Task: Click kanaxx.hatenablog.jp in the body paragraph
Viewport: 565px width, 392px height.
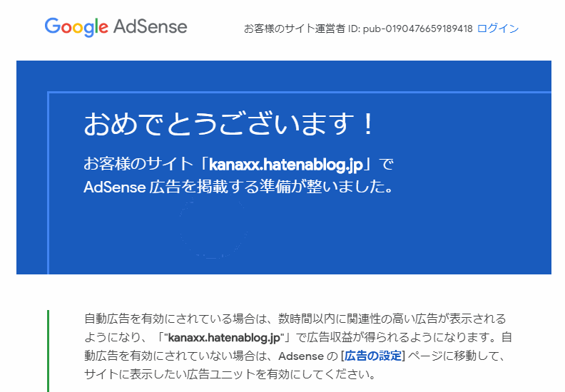Action: click(x=224, y=337)
